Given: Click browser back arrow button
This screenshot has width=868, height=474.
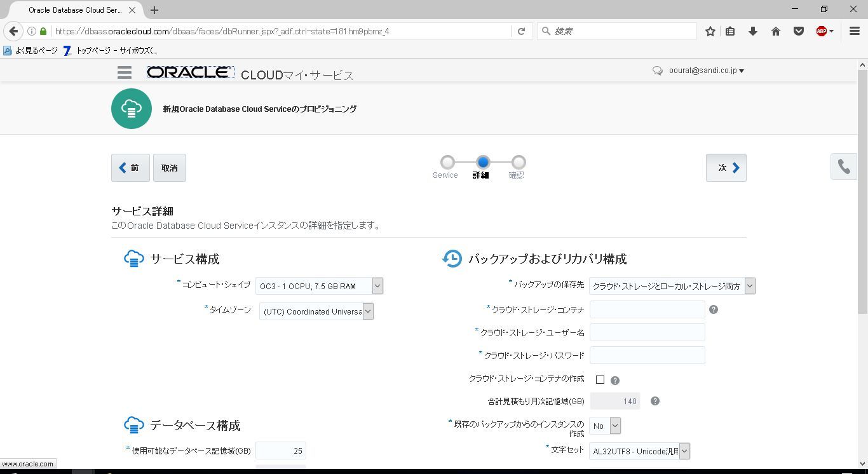Looking at the screenshot, I should pos(13,31).
